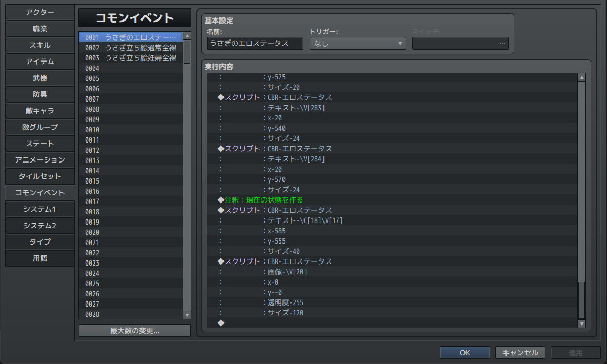Open the トリガー dropdown showing なし

[x=357, y=44]
